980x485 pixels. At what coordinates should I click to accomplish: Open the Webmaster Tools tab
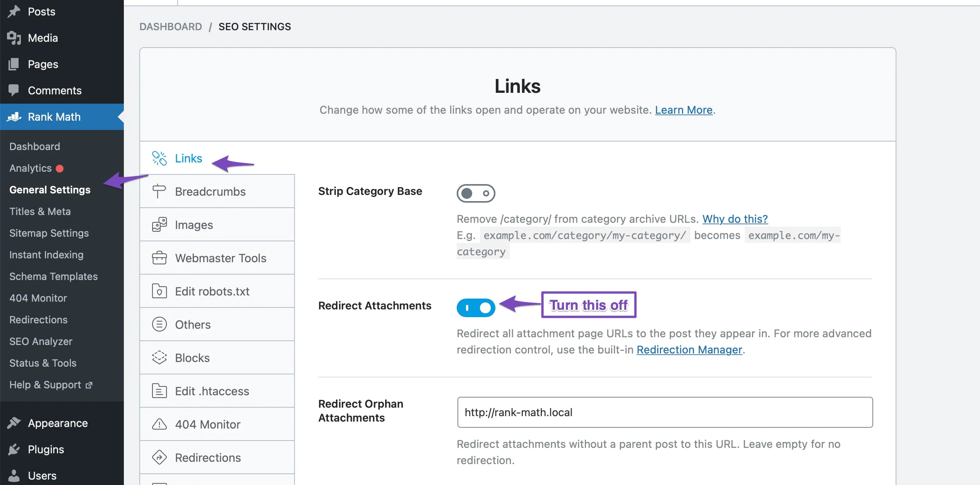coord(217,258)
